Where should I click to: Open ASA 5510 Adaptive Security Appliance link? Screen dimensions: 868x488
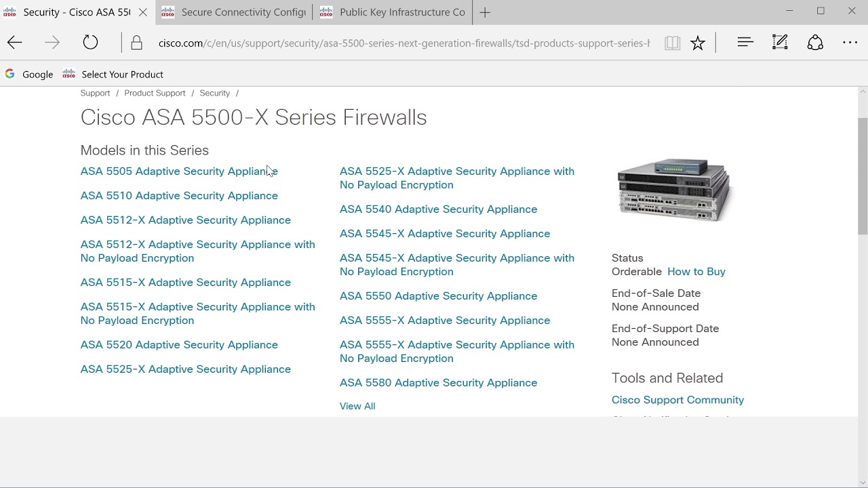(179, 195)
